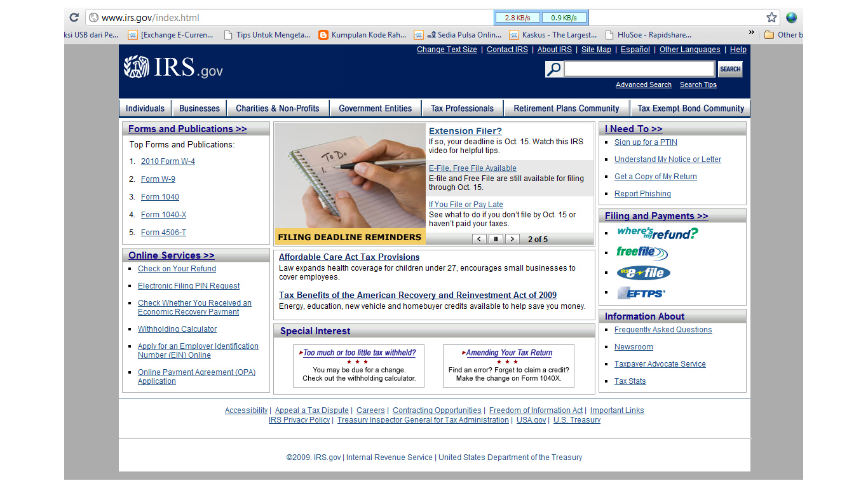Open If You File or Pay Late link

pos(466,205)
